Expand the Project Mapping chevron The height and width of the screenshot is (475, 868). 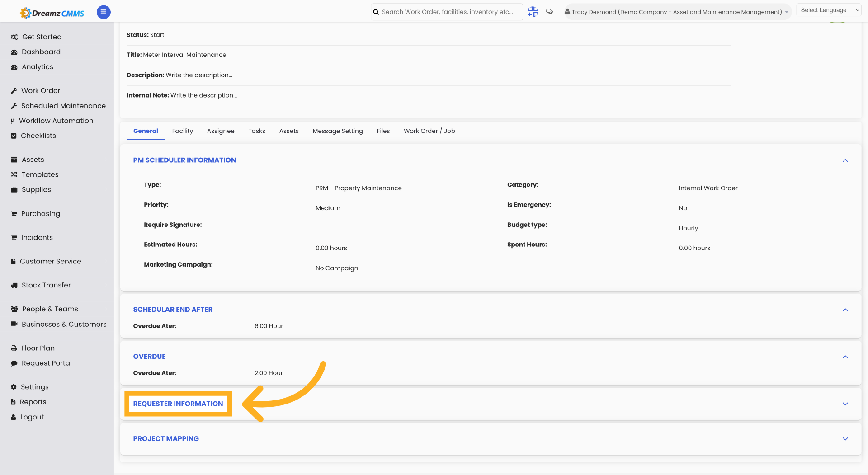pos(845,439)
